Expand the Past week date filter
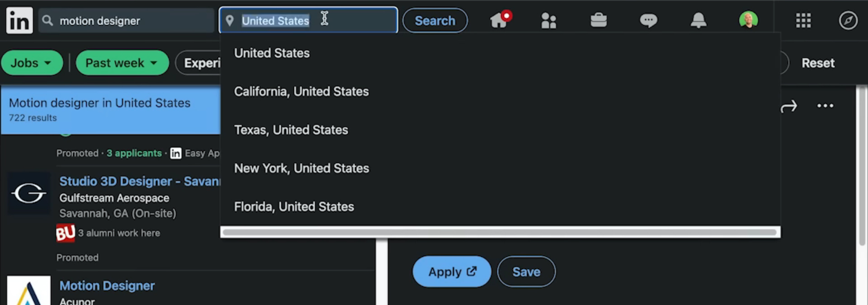Viewport: 868px width, 305px height. 122,63
